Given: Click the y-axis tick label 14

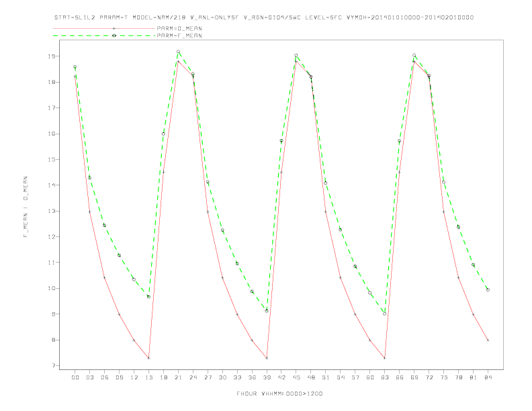Looking at the screenshot, I should click(52, 185).
